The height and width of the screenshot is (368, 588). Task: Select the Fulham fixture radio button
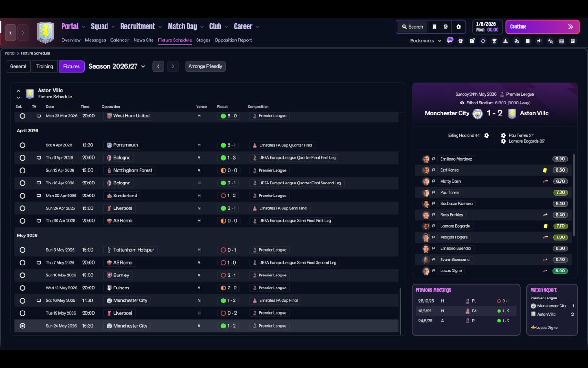coord(23,288)
